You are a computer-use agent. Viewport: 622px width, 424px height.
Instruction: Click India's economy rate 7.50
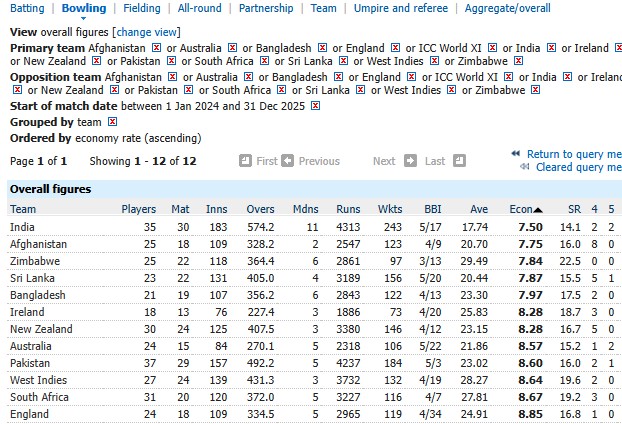click(x=530, y=227)
